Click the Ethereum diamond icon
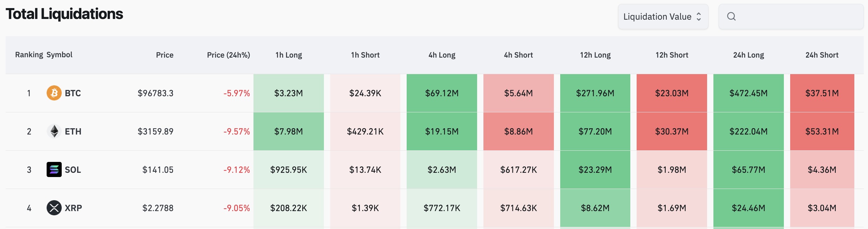 coord(54,131)
